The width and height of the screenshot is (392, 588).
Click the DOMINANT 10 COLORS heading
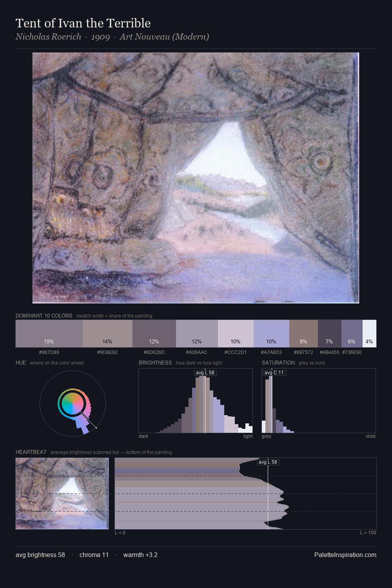coord(44,316)
